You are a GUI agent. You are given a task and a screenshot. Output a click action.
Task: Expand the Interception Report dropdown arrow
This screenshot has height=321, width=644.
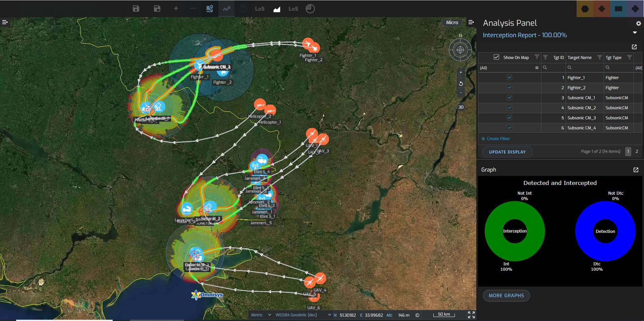tap(635, 33)
